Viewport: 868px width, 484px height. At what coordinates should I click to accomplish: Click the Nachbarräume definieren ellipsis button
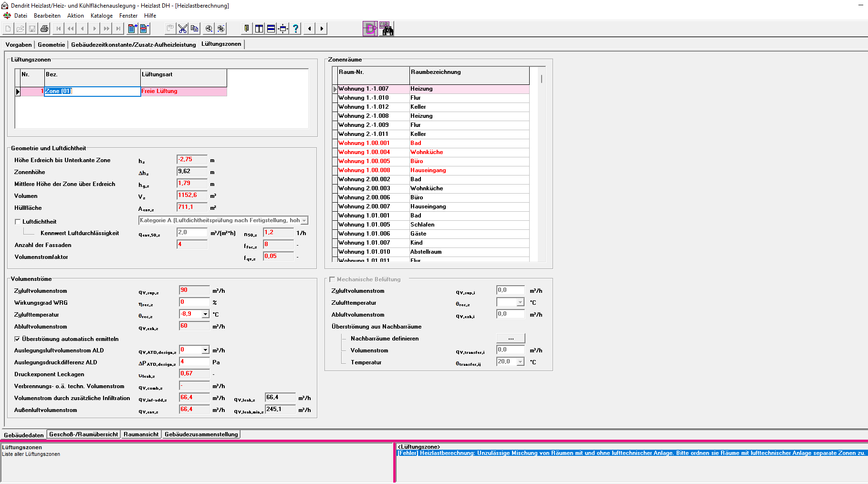(x=511, y=338)
